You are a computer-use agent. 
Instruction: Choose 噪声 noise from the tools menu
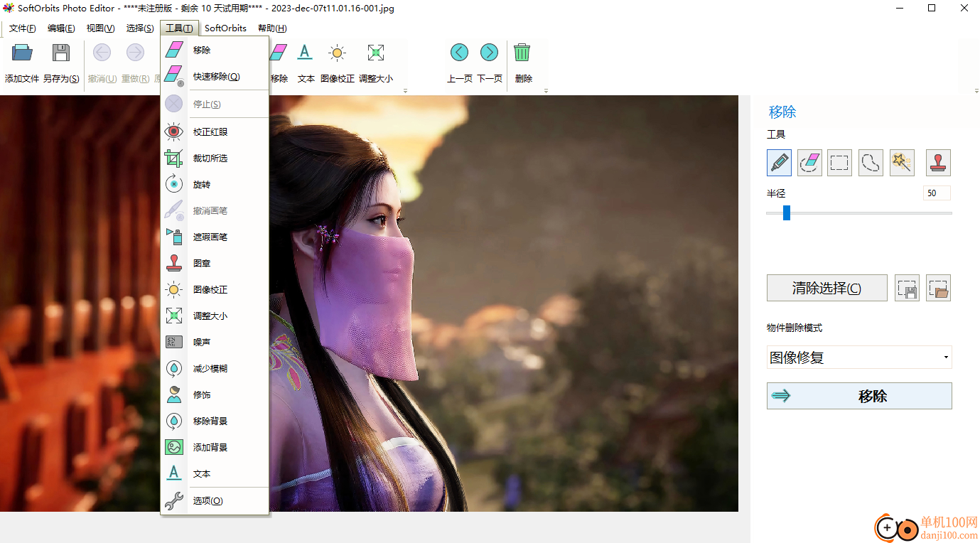point(215,342)
